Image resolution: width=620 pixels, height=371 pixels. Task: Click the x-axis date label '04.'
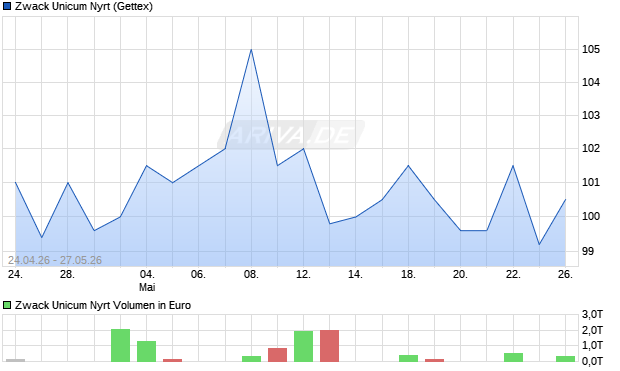pyautogui.click(x=147, y=274)
